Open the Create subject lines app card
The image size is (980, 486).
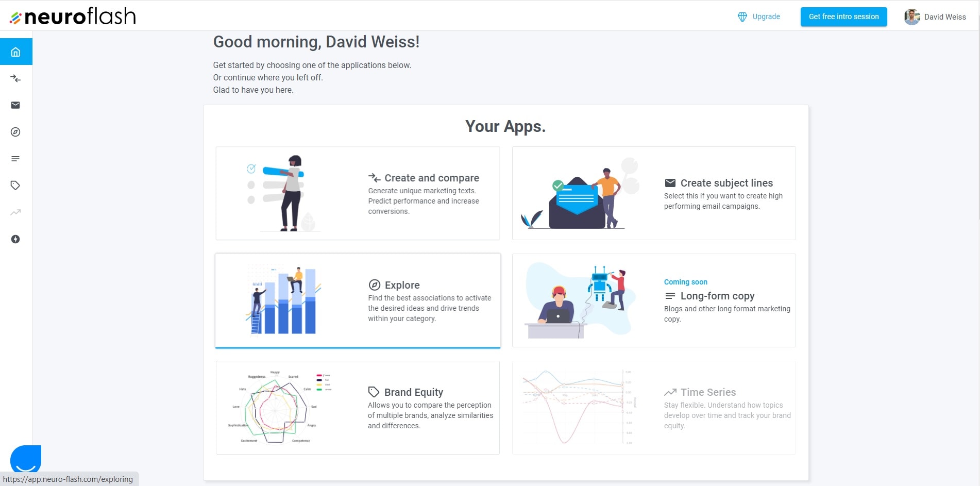coord(653,193)
